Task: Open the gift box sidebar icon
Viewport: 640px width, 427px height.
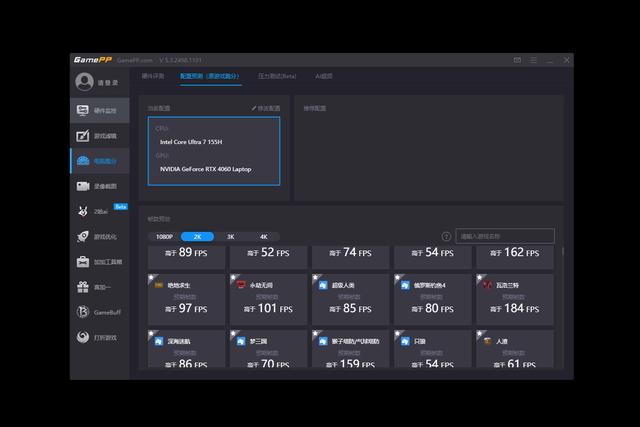Action: pos(82,287)
